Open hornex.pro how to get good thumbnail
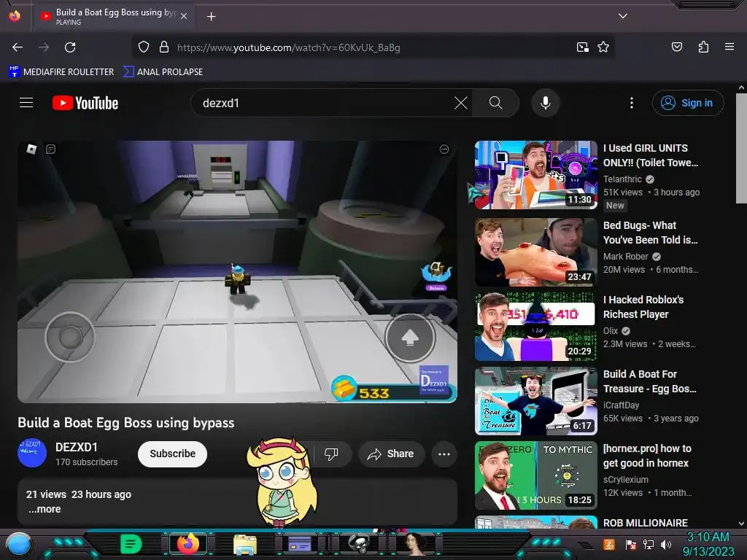Screen dimensions: 747x560 point(536,475)
